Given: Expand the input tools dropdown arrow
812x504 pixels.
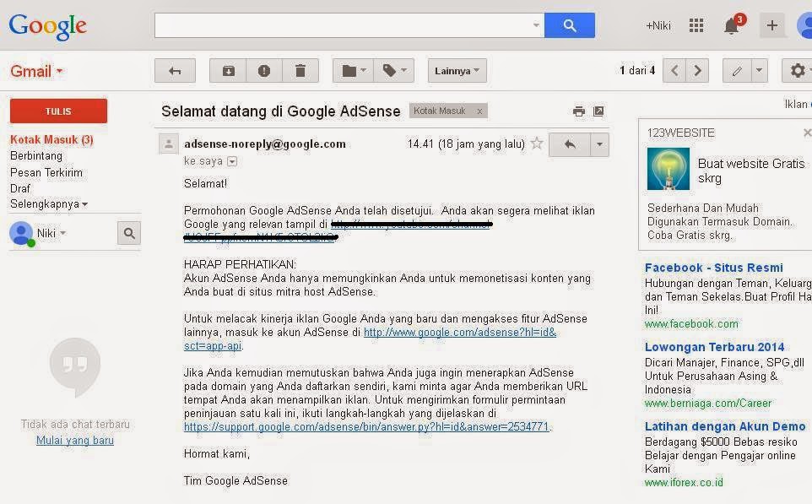Looking at the screenshot, I should point(759,70).
